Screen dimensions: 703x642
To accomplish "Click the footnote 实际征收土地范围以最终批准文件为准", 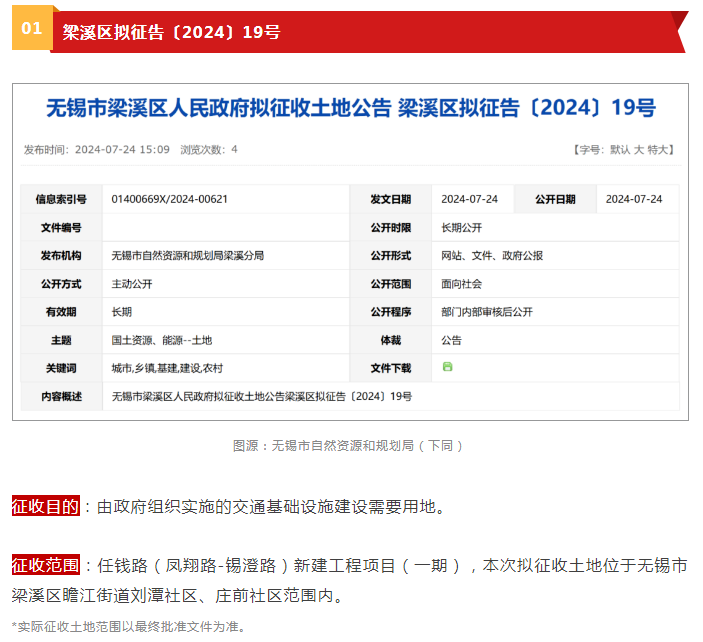I will [128, 626].
